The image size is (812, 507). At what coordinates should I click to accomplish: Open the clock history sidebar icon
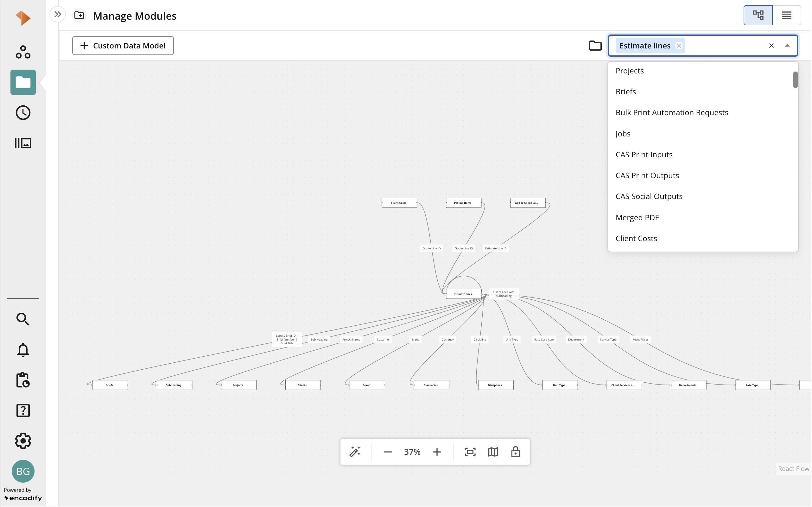click(23, 113)
